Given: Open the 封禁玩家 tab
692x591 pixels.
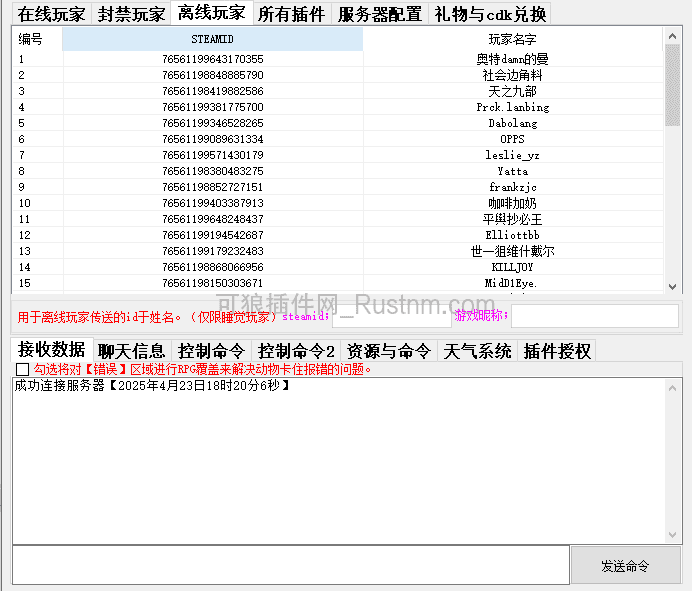Looking at the screenshot, I should pyautogui.click(x=131, y=14).
